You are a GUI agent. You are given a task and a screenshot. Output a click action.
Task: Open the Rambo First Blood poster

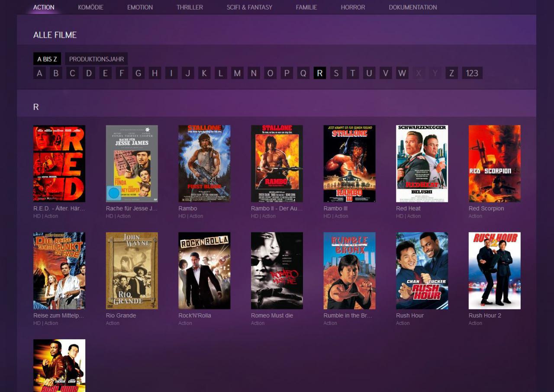tap(204, 164)
